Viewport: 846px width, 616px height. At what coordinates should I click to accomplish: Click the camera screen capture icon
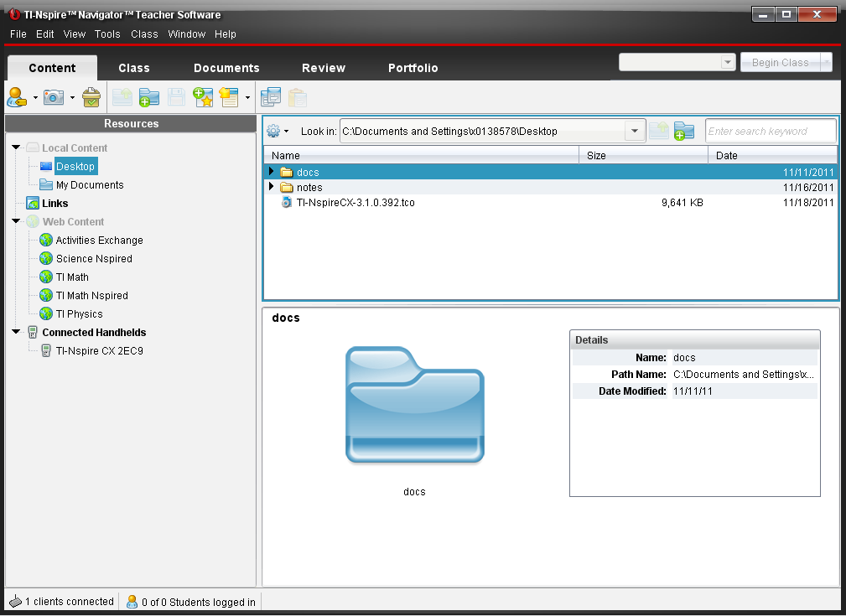pos(54,97)
